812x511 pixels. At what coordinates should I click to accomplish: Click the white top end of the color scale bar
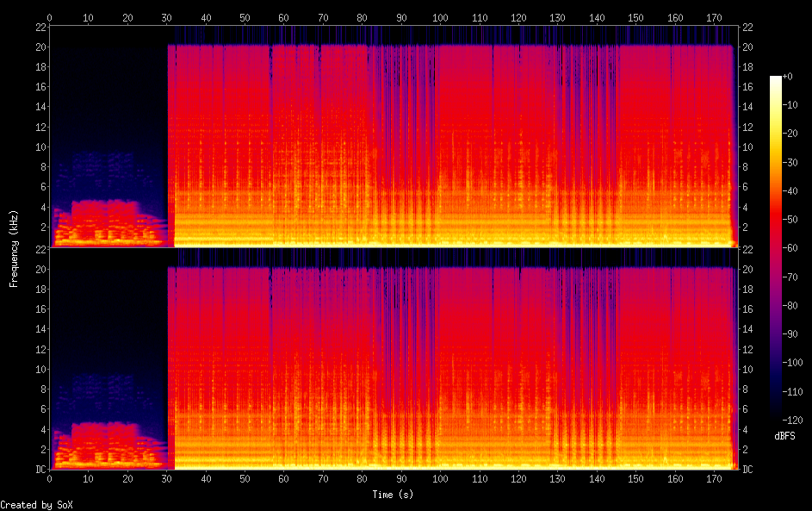[776, 78]
